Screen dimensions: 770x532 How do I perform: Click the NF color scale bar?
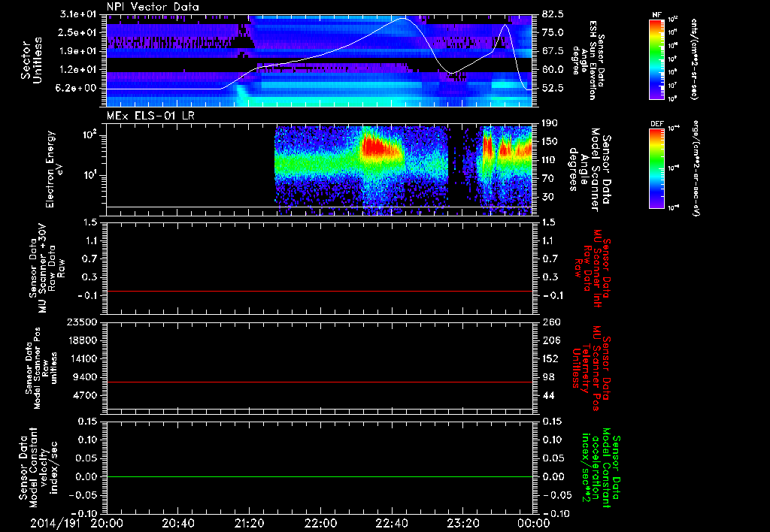pos(657,59)
